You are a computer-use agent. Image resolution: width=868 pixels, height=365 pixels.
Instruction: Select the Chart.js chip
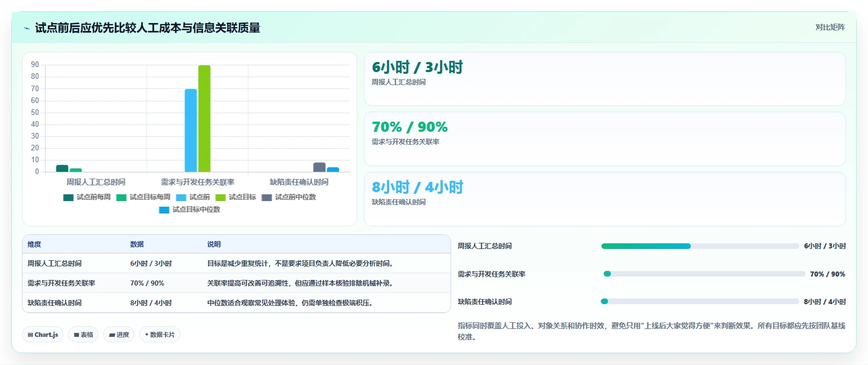(x=43, y=335)
